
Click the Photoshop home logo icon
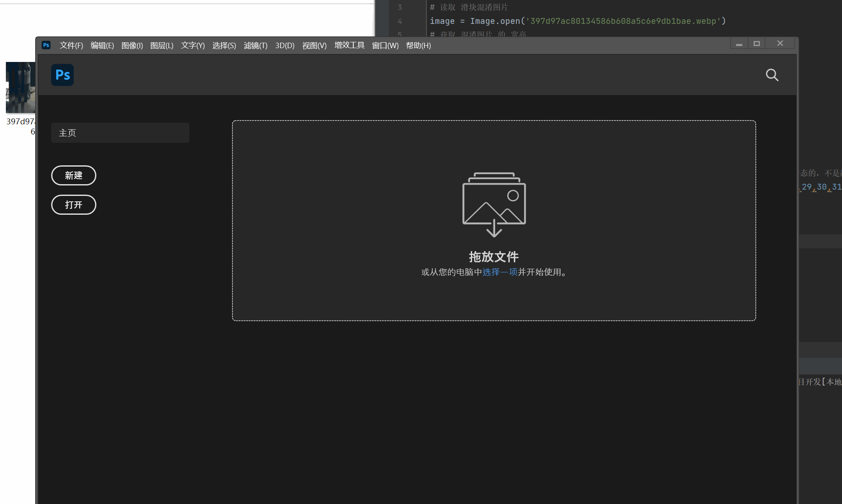pos(62,75)
